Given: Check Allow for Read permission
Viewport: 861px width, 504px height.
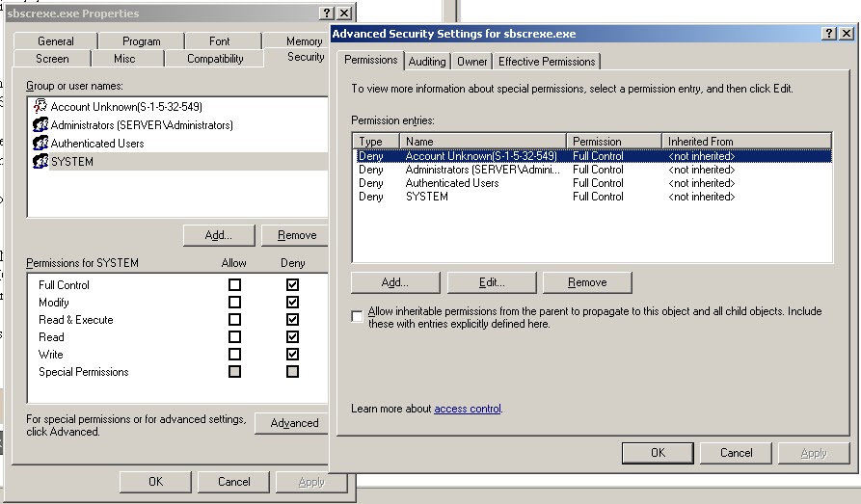Looking at the screenshot, I should coord(234,336).
